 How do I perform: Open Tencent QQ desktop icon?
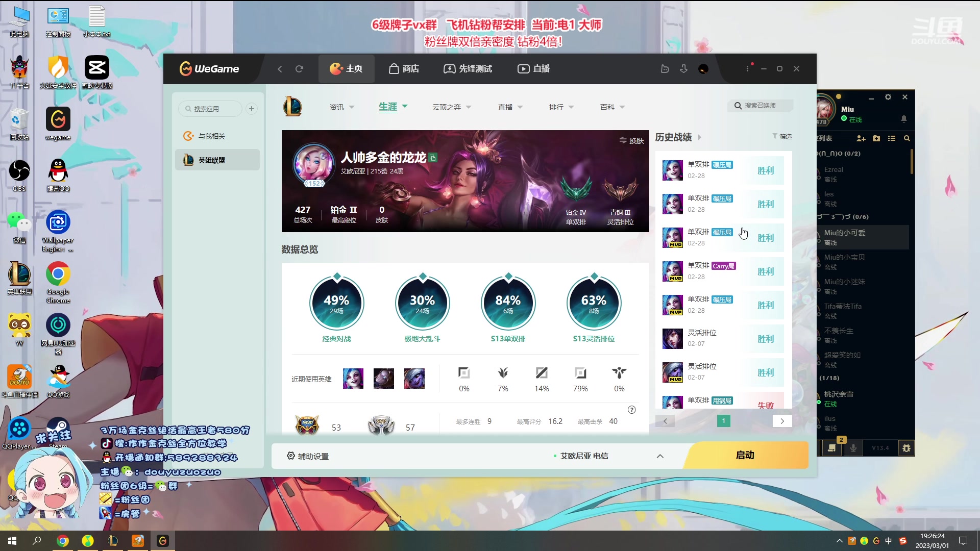58,176
